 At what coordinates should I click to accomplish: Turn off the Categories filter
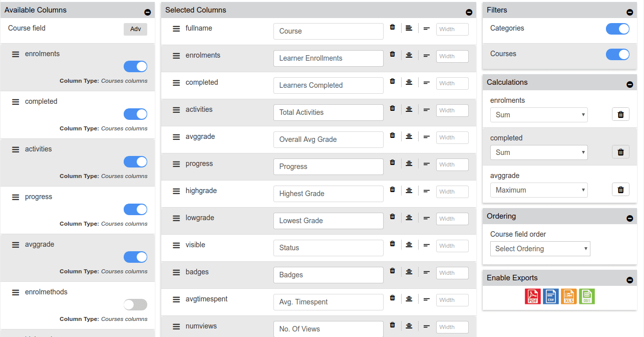[617, 29]
